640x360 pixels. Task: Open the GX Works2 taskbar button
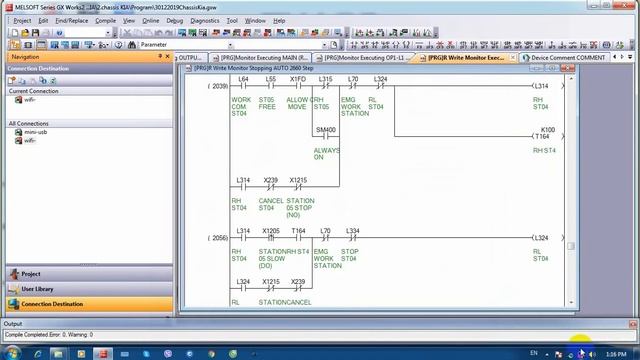click(103, 353)
